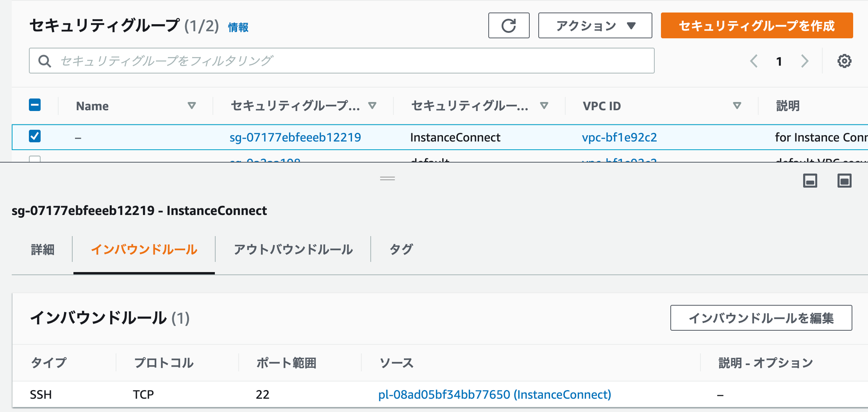Viewport: 868px width, 412px height.
Task: Click the プロトコル column header
Action: tap(164, 363)
